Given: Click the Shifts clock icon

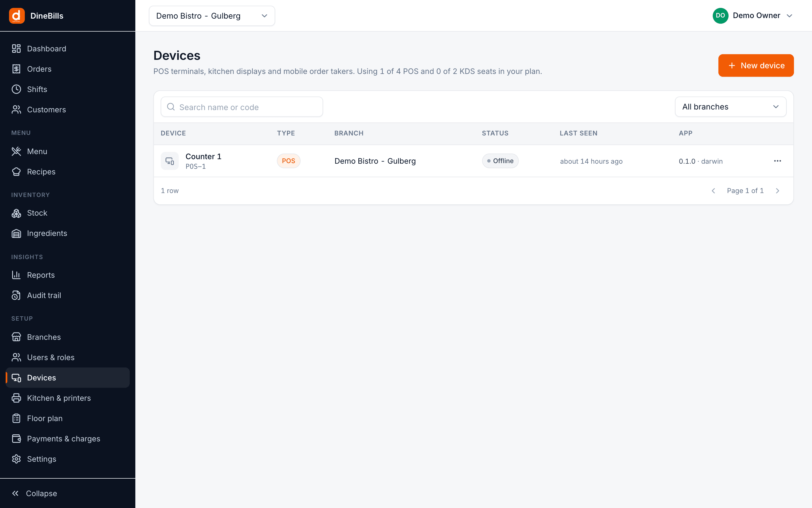Looking at the screenshot, I should coord(16,89).
